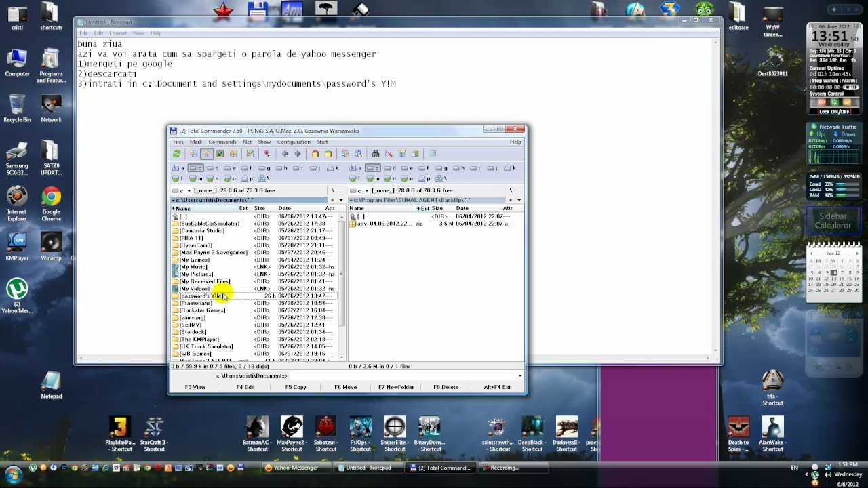Click the notepad icon at toolbar end
This screenshot has width=868, height=488.
[432, 154]
